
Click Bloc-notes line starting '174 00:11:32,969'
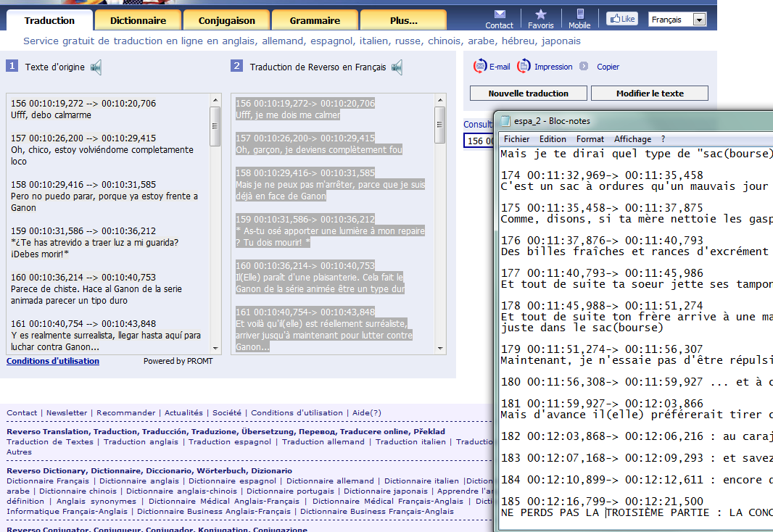coord(602,175)
